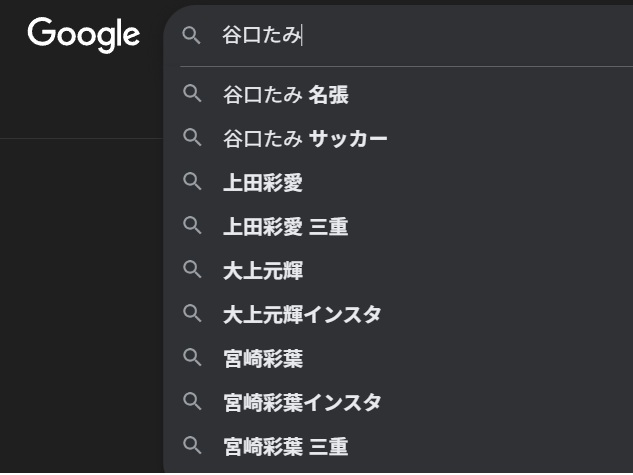633x475 pixels.
Task: Click the magnifier icon beside 大上元輝インスタ
Action: (x=193, y=315)
